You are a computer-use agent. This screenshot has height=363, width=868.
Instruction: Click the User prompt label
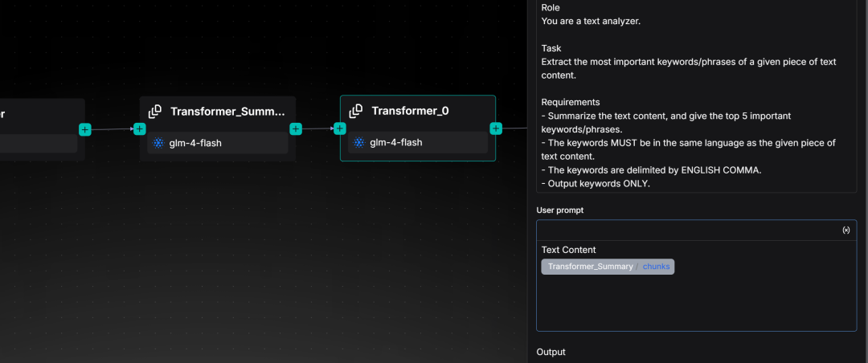[x=559, y=210]
